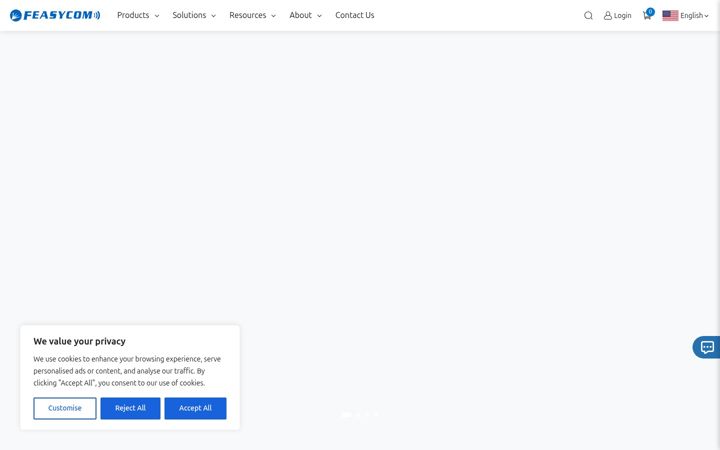
Task: Open the live chat bubble widget
Action: 707,347
